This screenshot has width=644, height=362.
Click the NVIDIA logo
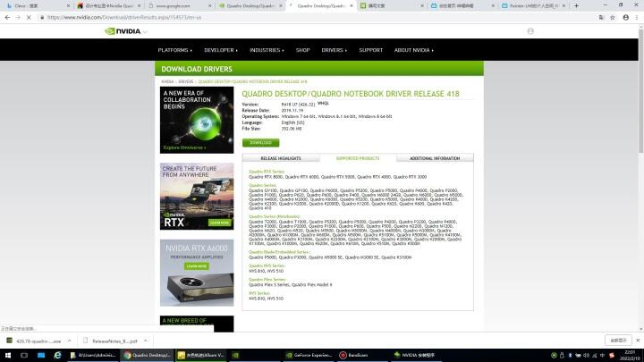123,31
